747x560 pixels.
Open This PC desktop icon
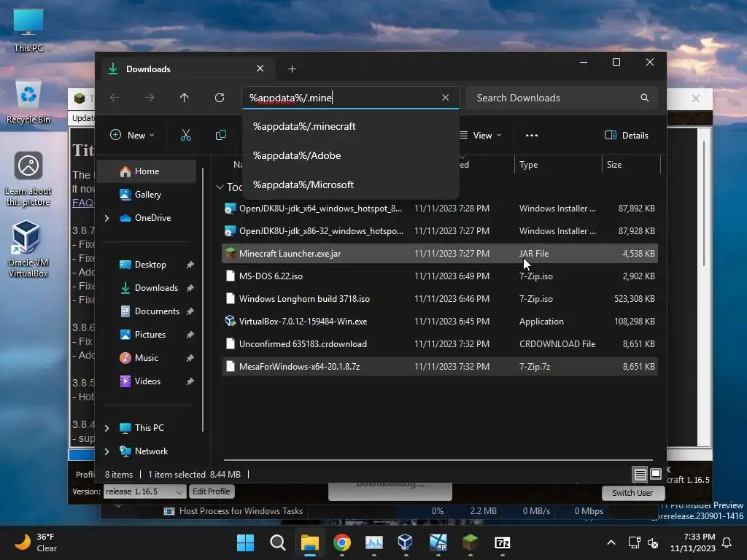[28, 31]
